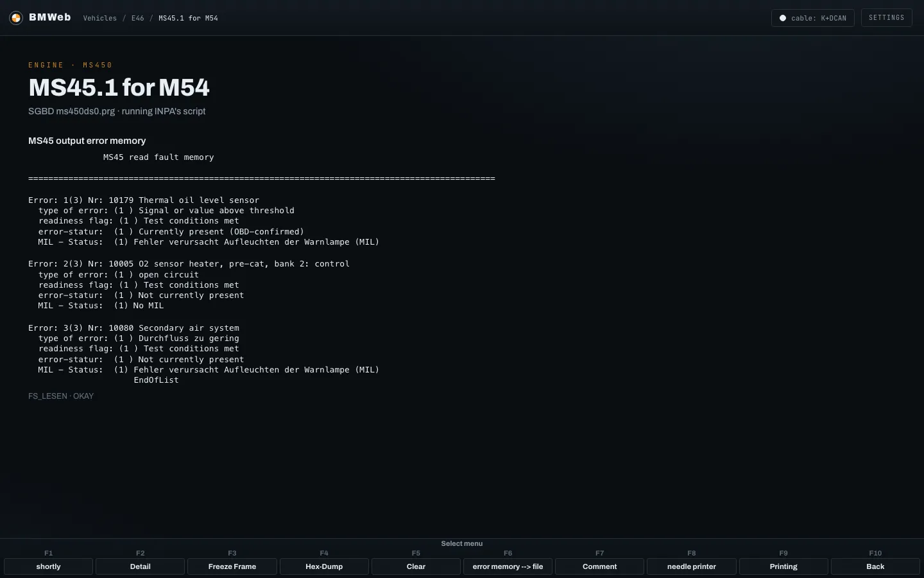Image resolution: width=924 pixels, height=578 pixels.
Task: Save with error memory --> file button
Action: click(x=508, y=566)
